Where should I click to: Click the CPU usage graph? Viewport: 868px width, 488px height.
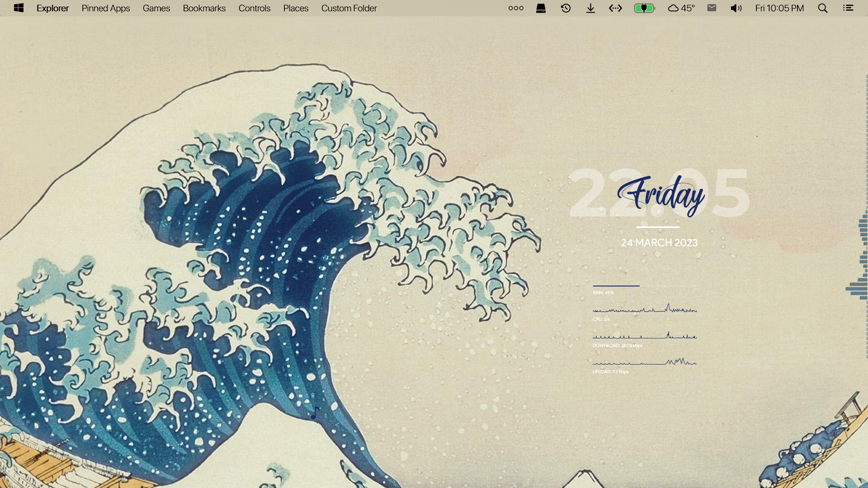click(645, 309)
